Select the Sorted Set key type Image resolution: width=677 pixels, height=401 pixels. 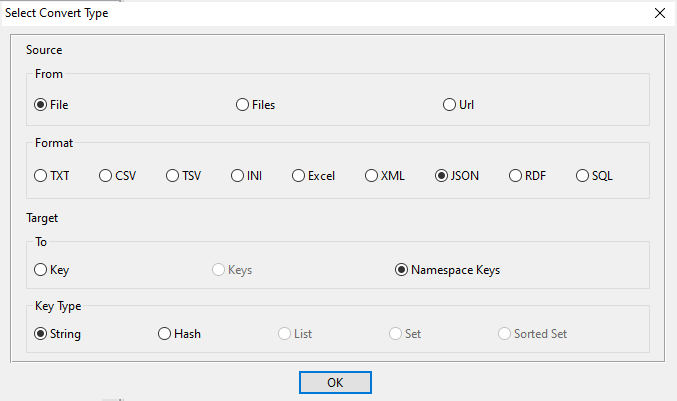click(504, 334)
